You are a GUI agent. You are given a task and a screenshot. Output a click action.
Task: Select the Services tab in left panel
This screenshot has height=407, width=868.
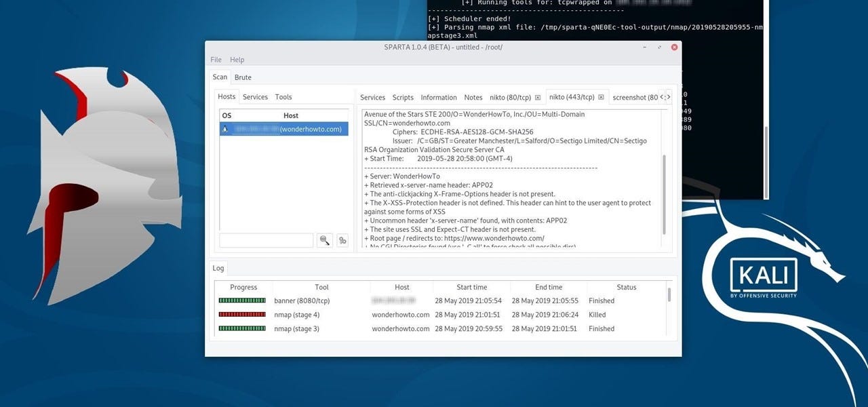[255, 97]
